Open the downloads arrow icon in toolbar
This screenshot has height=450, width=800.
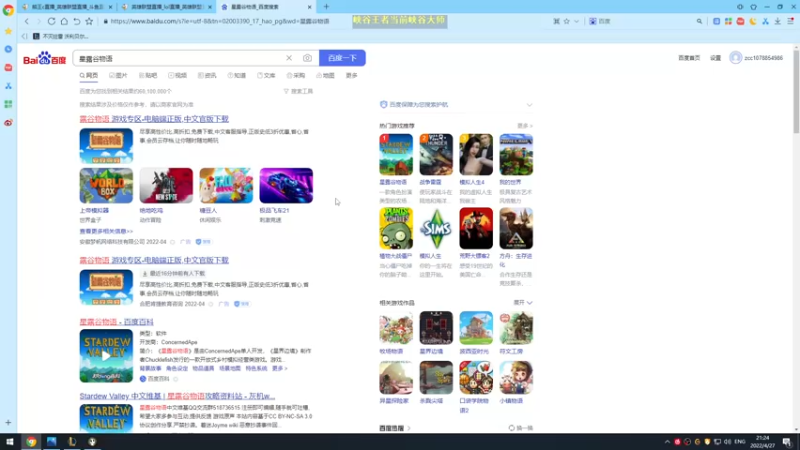click(x=778, y=21)
